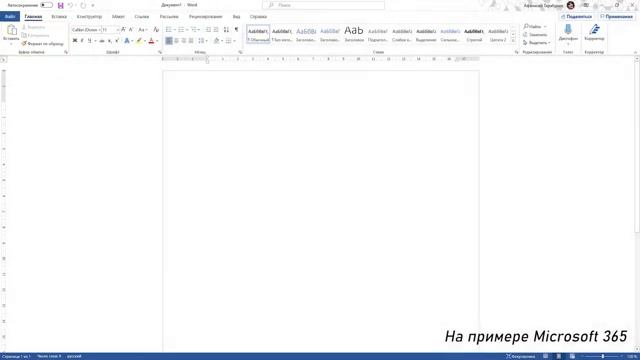640x360 pixels.
Task: Open the Выделить (Select) dropdown
Action: point(537,43)
